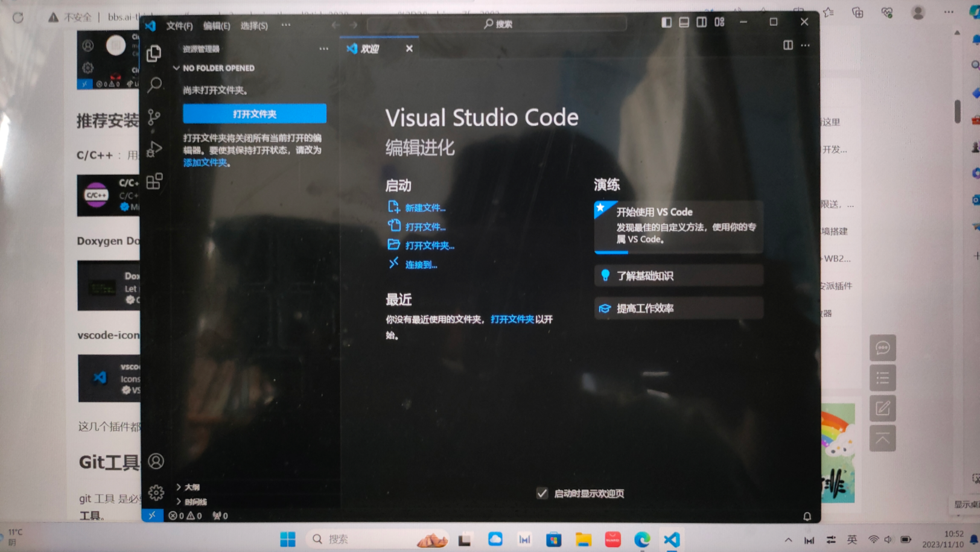The width and height of the screenshot is (980, 552).
Task: Split the editor to the right
Action: pyautogui.click(x=788, y=45)
